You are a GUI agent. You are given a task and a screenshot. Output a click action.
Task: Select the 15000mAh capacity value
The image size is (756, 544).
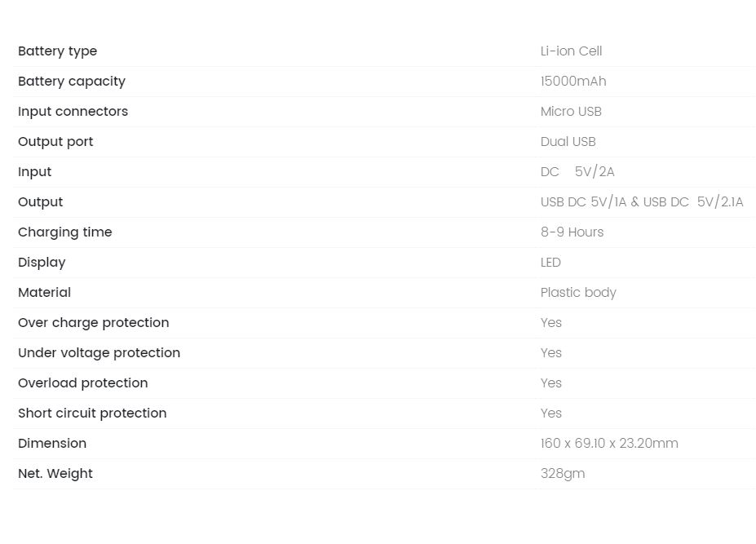coord(573,81)
